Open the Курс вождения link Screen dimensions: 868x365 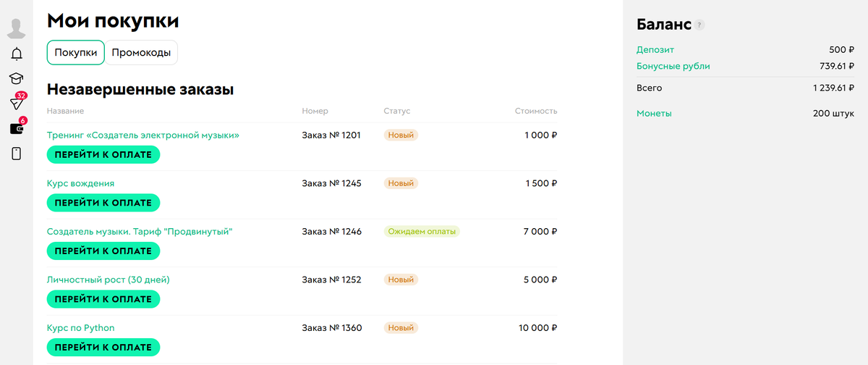[x=80, y=183]
